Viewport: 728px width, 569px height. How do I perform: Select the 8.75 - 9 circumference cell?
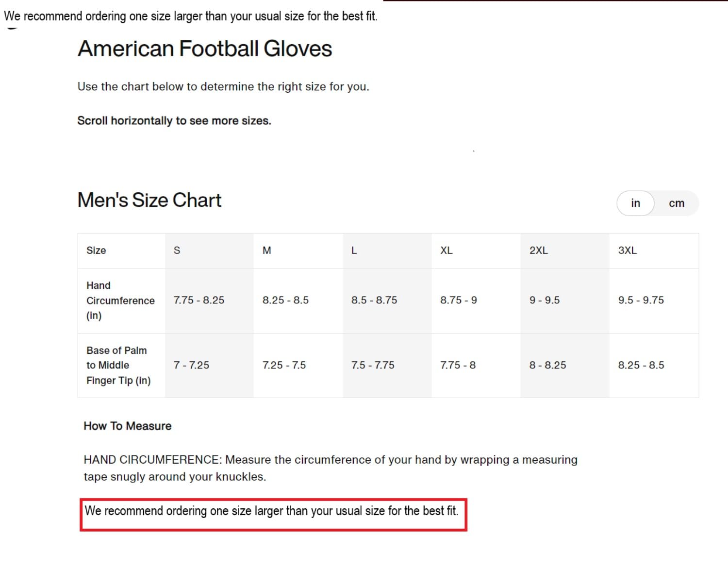(x=459, y=301)
